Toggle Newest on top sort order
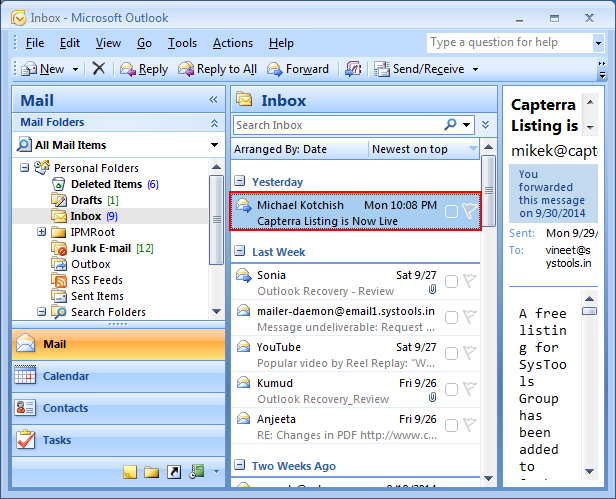 click(x=424, y=149)
